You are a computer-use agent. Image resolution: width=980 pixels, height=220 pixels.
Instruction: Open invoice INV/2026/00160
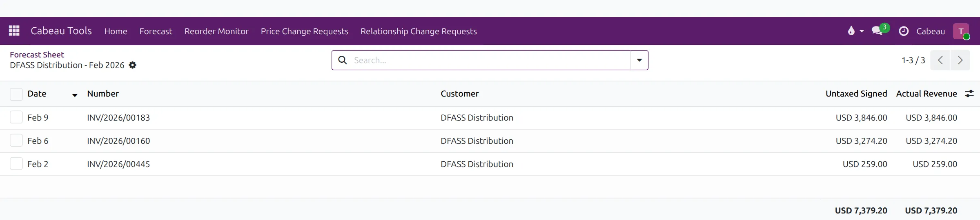[x=118, y=141]
